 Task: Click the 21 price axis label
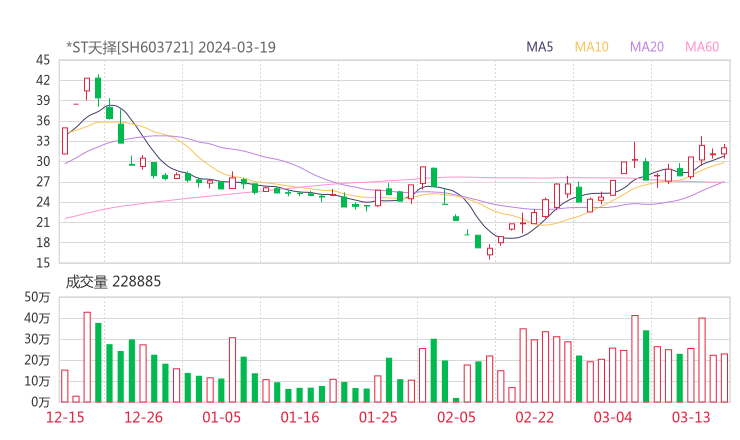click(42, 222)
